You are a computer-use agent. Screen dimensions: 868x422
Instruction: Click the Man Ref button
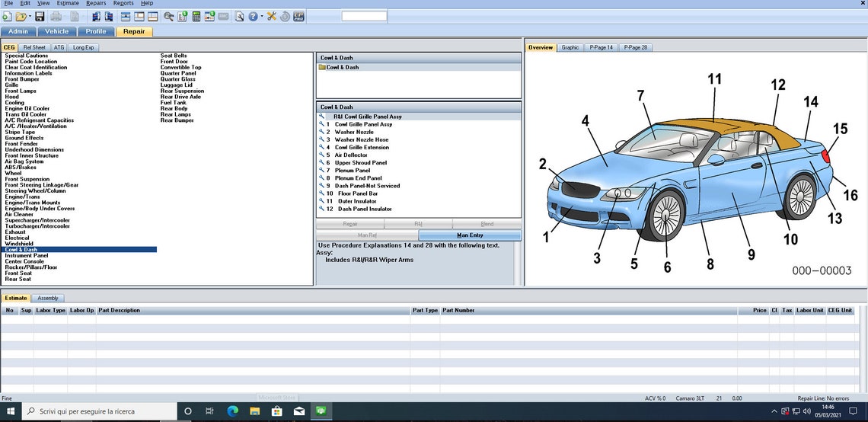[x=367, y=235]
